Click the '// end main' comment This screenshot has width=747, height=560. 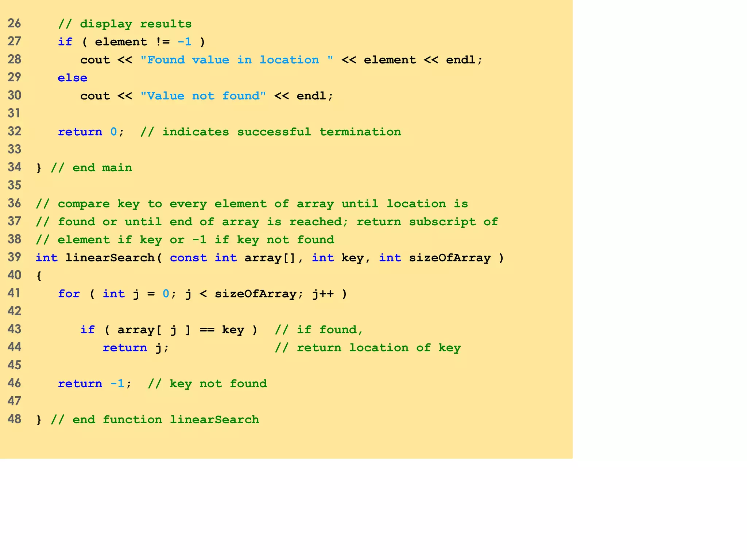91,168
